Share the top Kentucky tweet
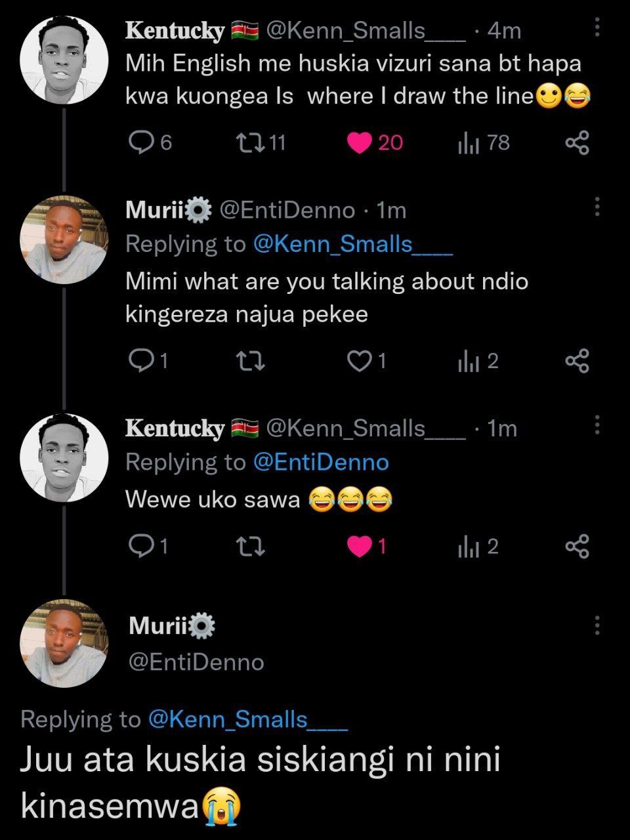 [x=577, y=142]
